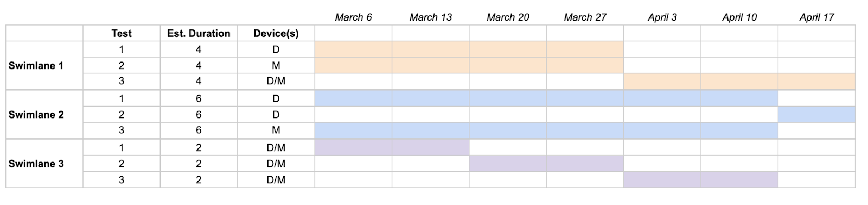Select the March 6 date header
Image resolution: width=868 pixels, height=205 pixels.
pos(353,17)
